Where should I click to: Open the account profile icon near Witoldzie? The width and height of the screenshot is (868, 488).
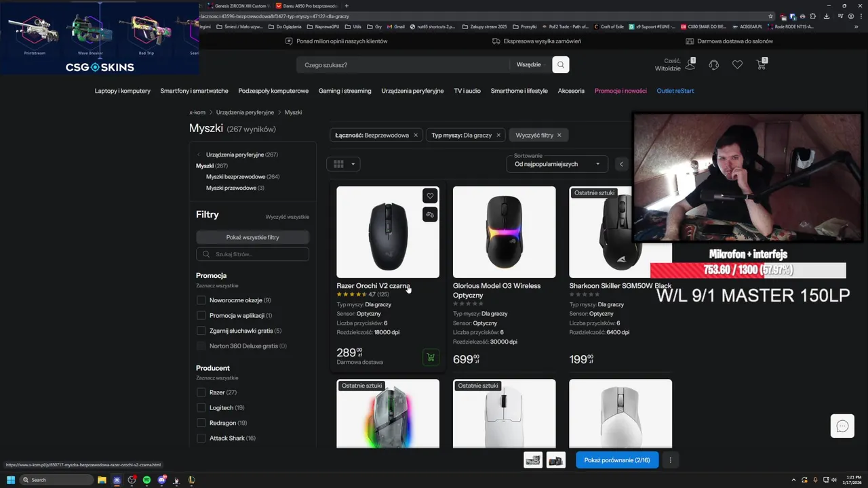690,64
